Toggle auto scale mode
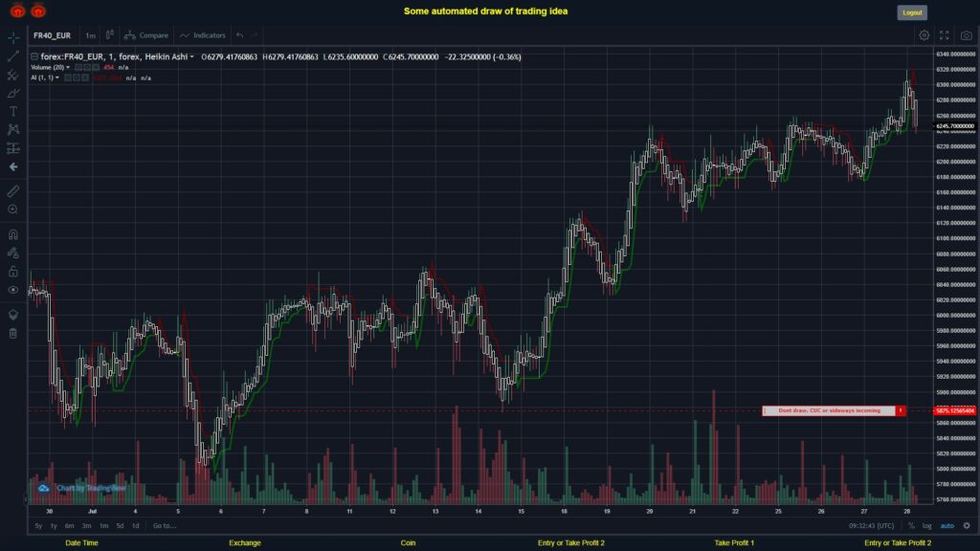The width and height of the screenshot is (980, 551). point(947,526)
